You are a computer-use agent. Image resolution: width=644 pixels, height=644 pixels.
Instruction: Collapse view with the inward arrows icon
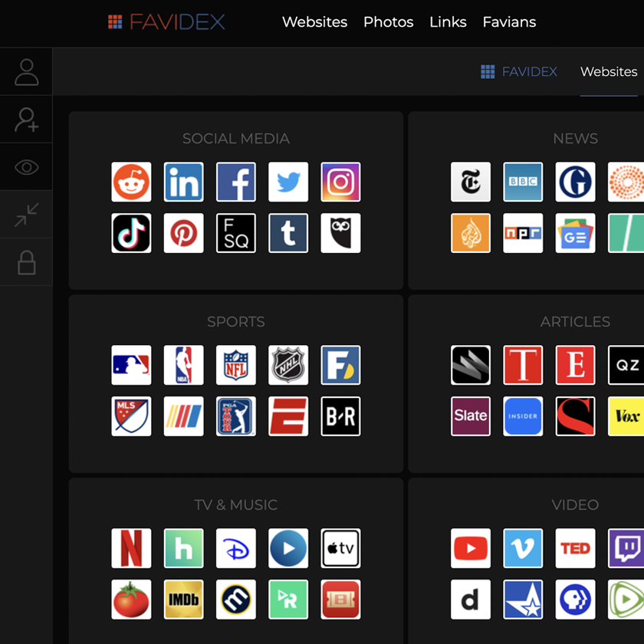pyautogui.click(x=26, y=215)
